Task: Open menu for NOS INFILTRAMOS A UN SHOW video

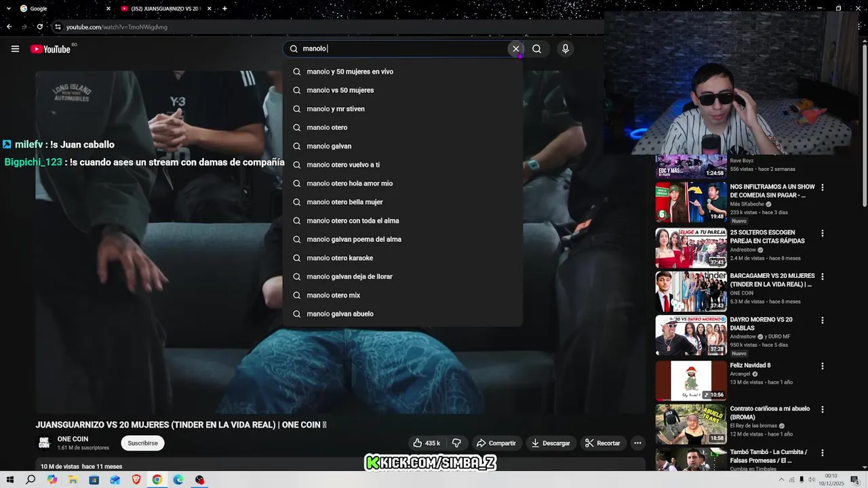Action: (823, 187)
